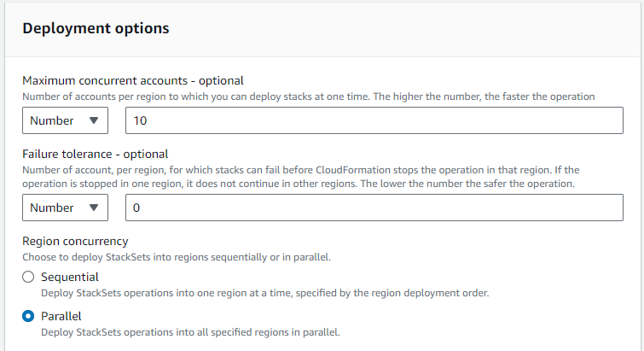Click the failure tolerance help text
Screen dimensions: 644x351
coord(299,177)
